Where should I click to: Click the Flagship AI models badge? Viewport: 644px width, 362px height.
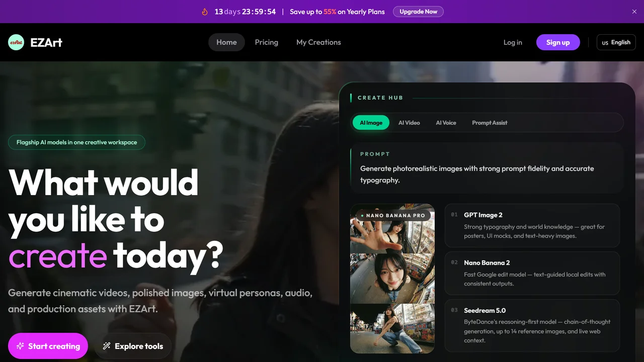76,142
